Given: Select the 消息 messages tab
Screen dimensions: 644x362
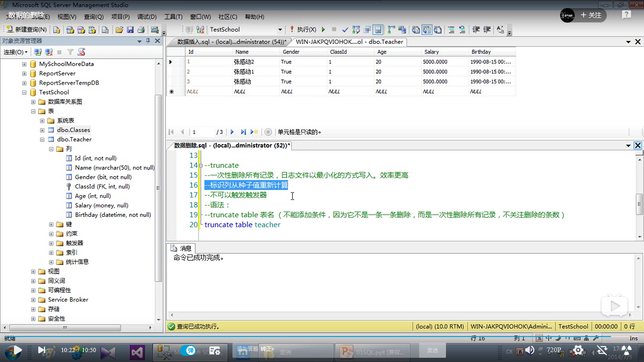Looking at the screenshot, I should pyautogui.click(x=182, y=248).
